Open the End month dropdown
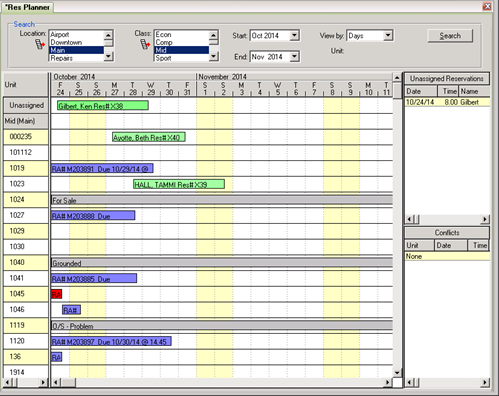 pyautogui.click(x=294, y=57)
